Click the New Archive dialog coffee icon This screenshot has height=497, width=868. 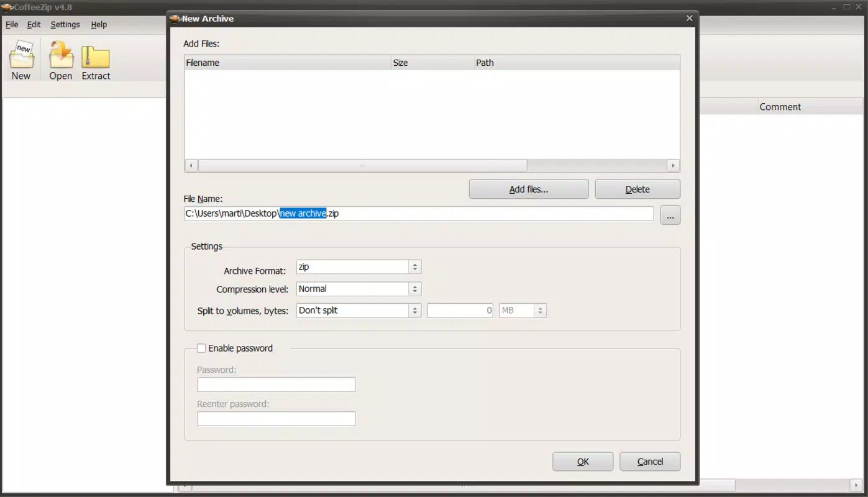pos(175,19)
